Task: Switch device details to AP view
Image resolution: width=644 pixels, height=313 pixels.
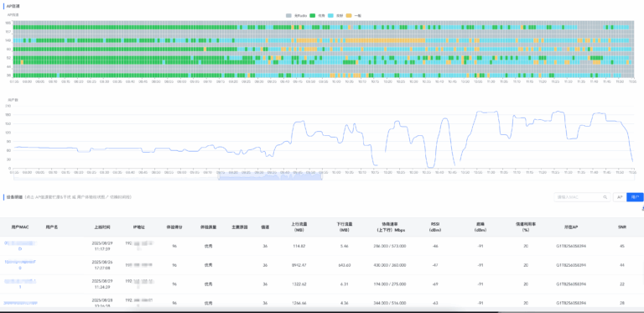Action: point(620,197)
